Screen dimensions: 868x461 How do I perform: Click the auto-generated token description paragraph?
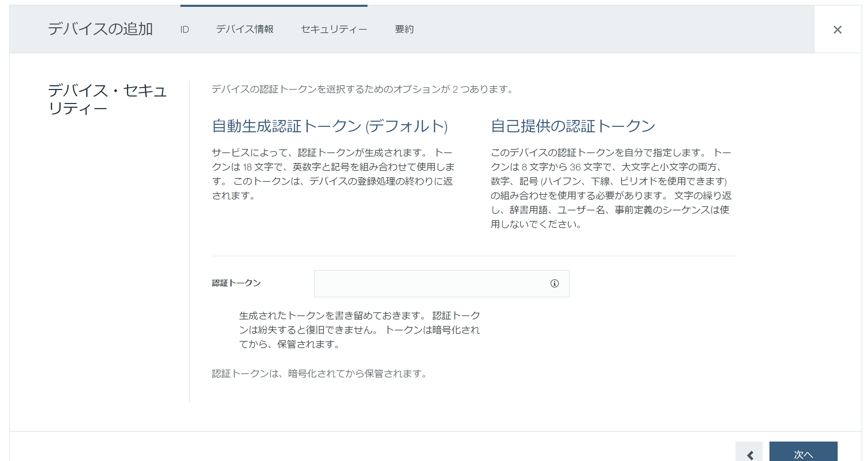[x=333, y=174]
